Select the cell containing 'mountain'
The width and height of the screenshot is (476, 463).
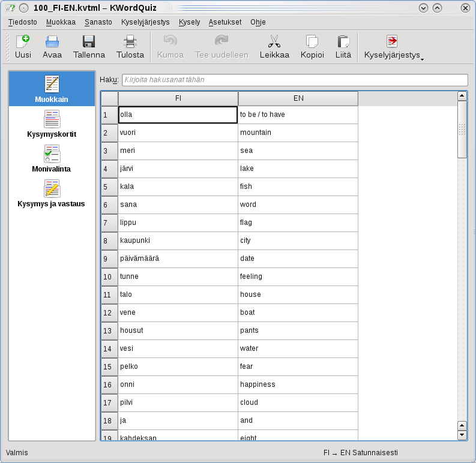[x=298, y=133]
